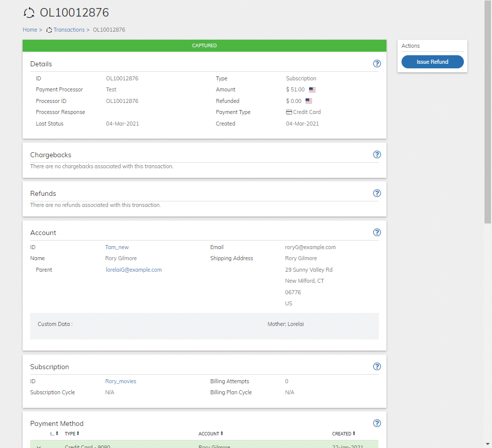Click the $ 0.00 refunded value

[x=293, y=101]
